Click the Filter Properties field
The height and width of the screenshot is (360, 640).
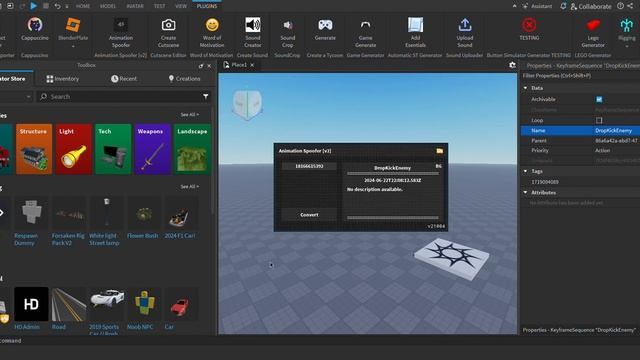(x=580, y=76)
